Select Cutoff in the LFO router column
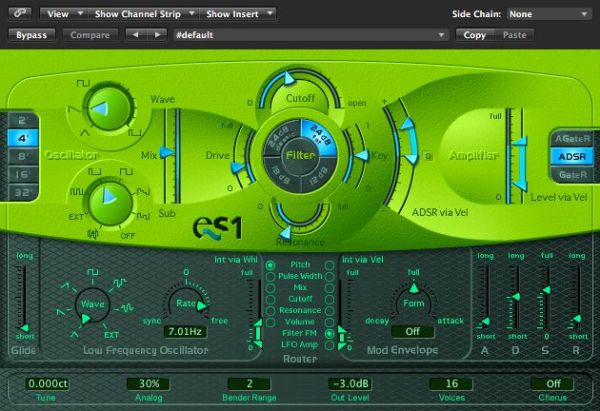The image size is (600, 411). (272, 299)
